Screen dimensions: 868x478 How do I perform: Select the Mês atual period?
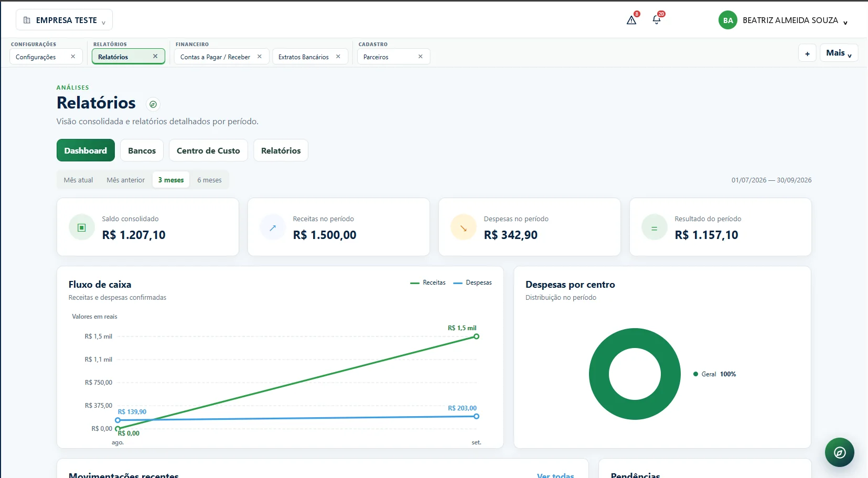click(x=78, y=180)
